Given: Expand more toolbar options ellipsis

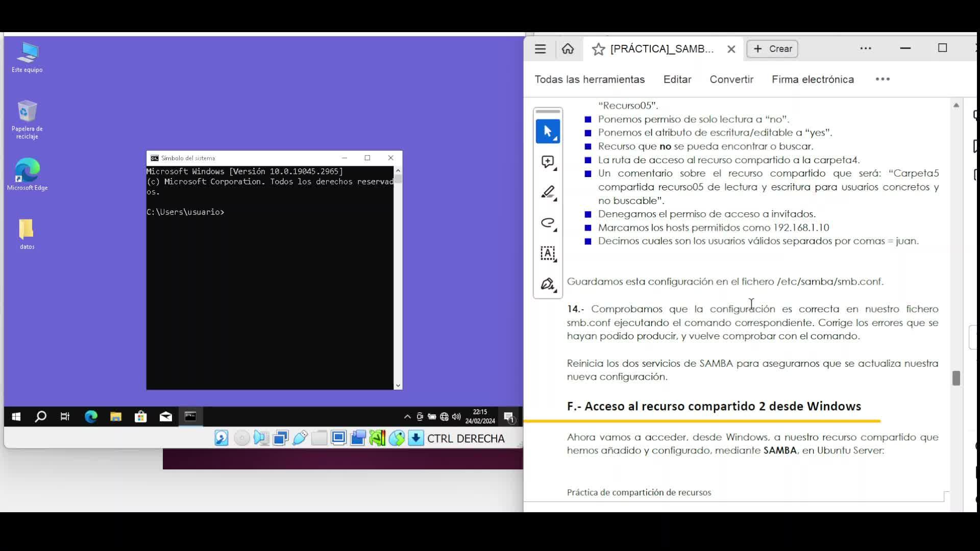Looking at the screenshot, I should click(883, 79).
